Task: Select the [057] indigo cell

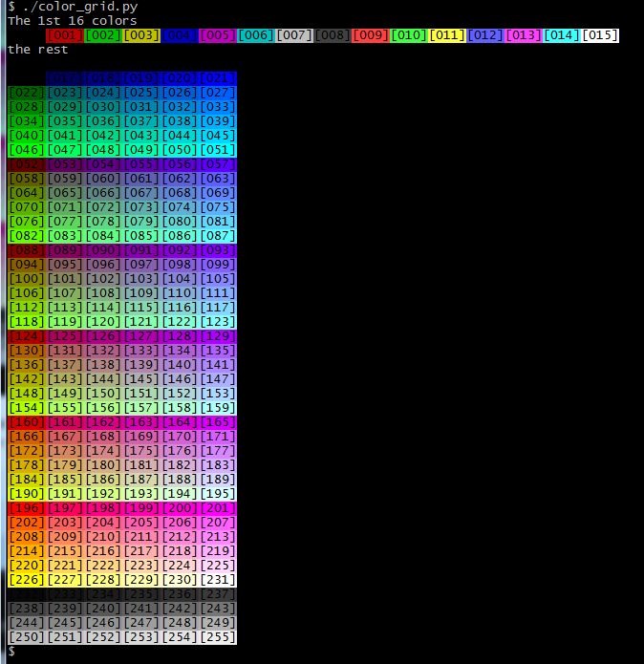Action: point(218,164)
